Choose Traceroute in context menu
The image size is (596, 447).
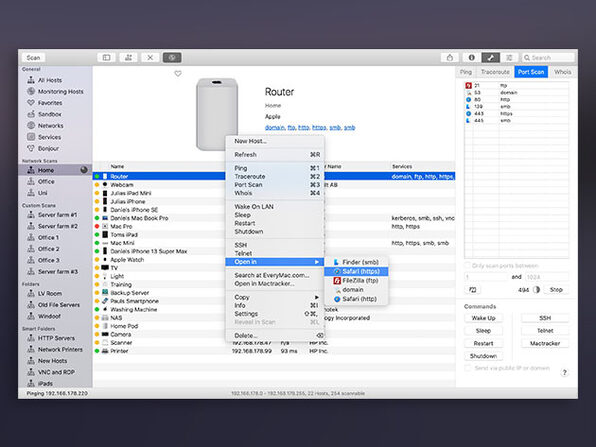pos(275,176)
